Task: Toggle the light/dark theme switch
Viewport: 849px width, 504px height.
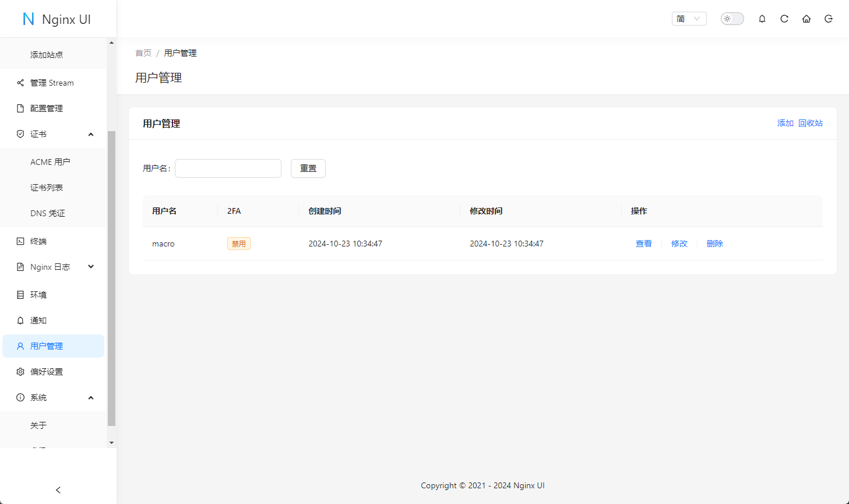Action: 732,19
